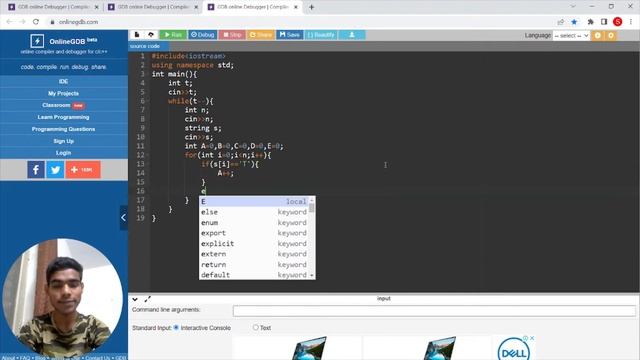Click the ad info icon near Dell

tap(526, 338)
